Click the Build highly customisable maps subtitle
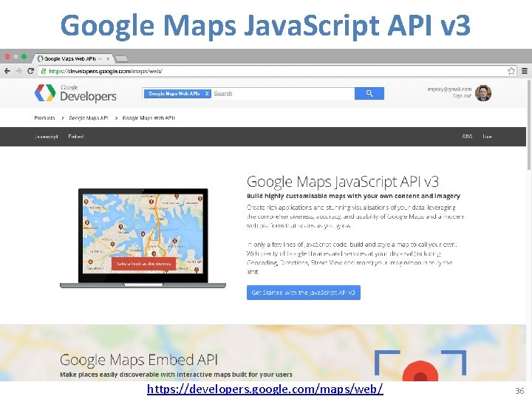532x399 pixels. pyautogui.click(x=353, y=196)
